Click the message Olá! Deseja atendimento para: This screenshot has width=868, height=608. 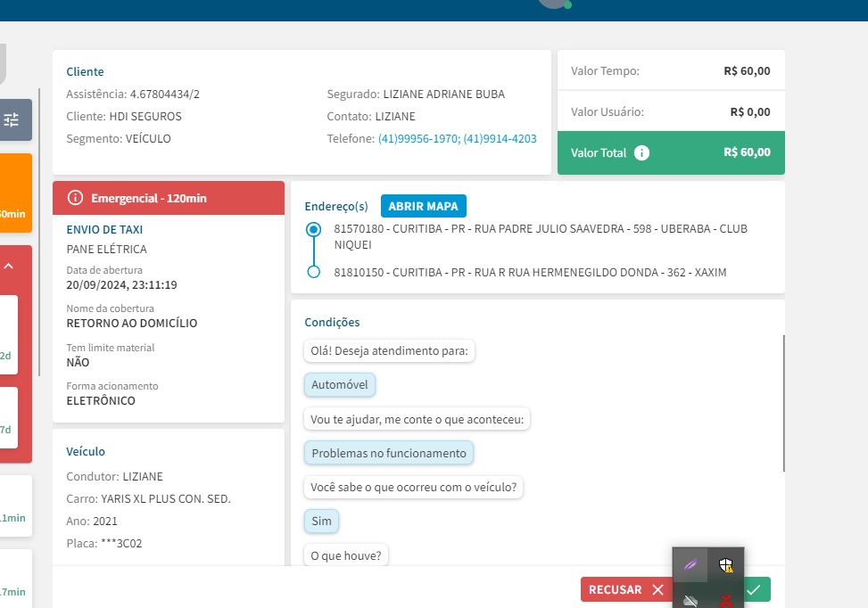point(389,350)
